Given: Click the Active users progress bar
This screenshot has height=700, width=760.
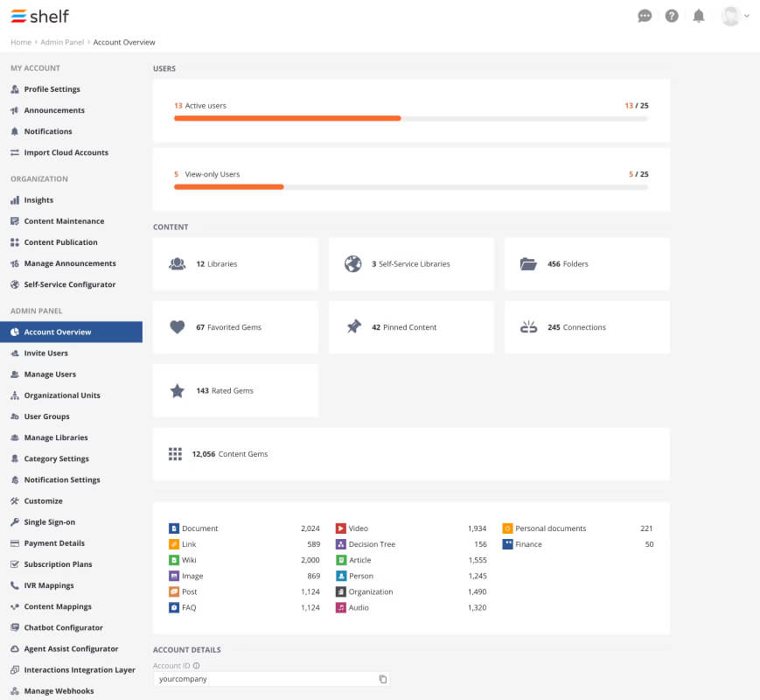Looking at the screenshot, I should point(410,118).
